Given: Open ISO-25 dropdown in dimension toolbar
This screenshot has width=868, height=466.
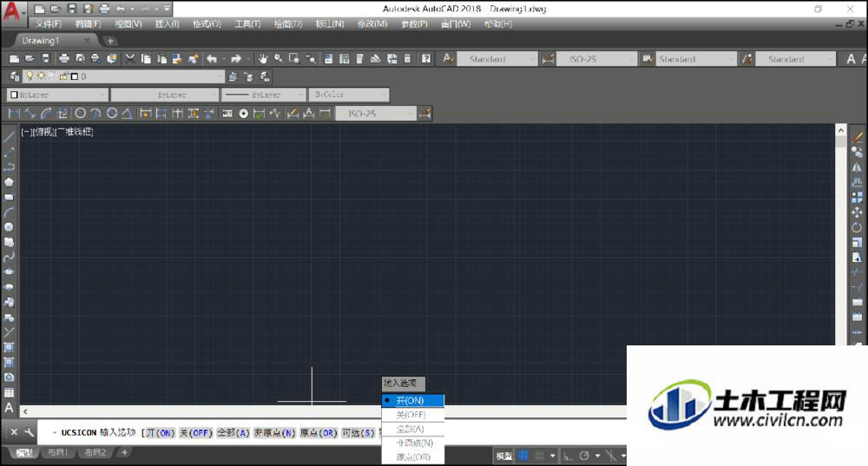Looking at the screenshot, I should coord(376,114).
